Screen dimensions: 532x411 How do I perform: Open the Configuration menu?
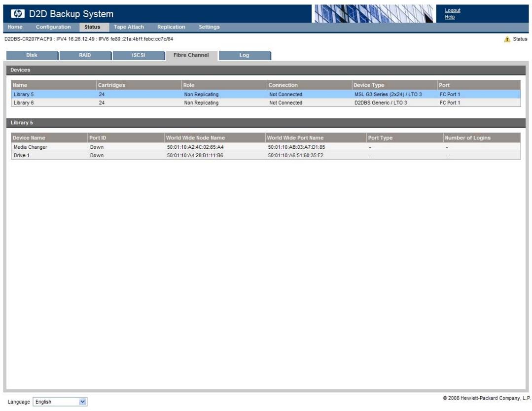point(53,27)
